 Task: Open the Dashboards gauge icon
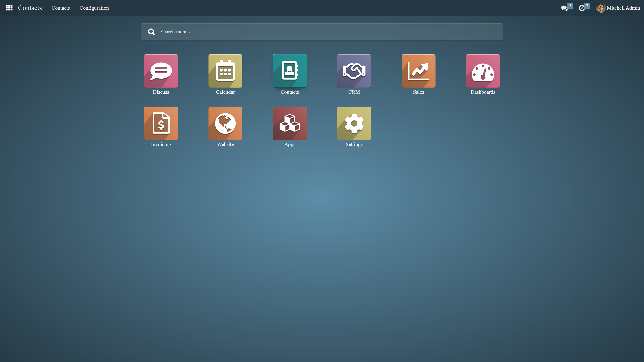(483, 71)
